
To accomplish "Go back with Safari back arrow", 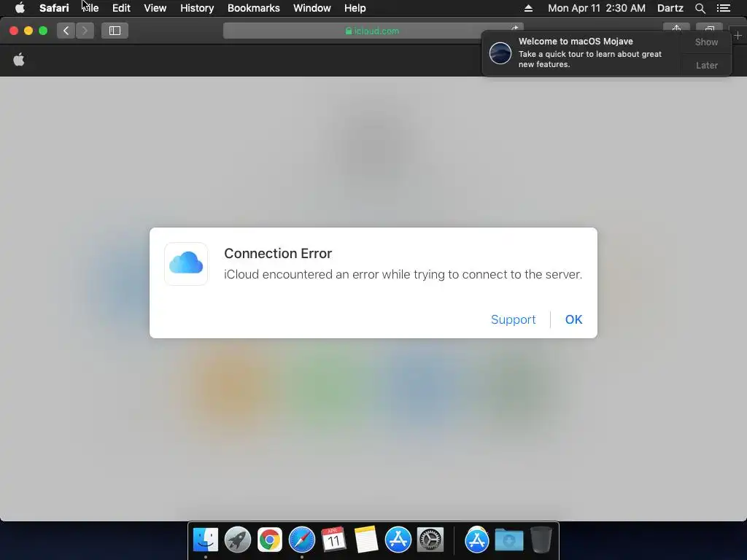I will pyautogui.click(x=66, y=31).
